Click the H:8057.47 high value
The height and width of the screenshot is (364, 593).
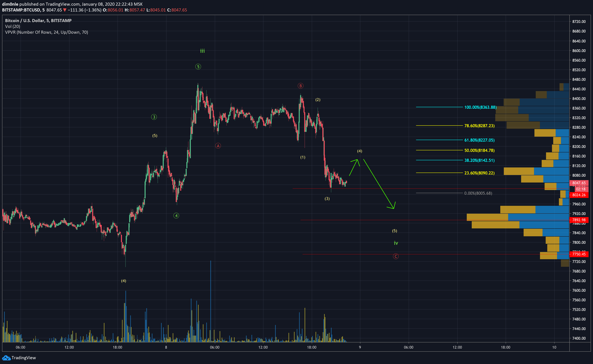tap(135, 10)
